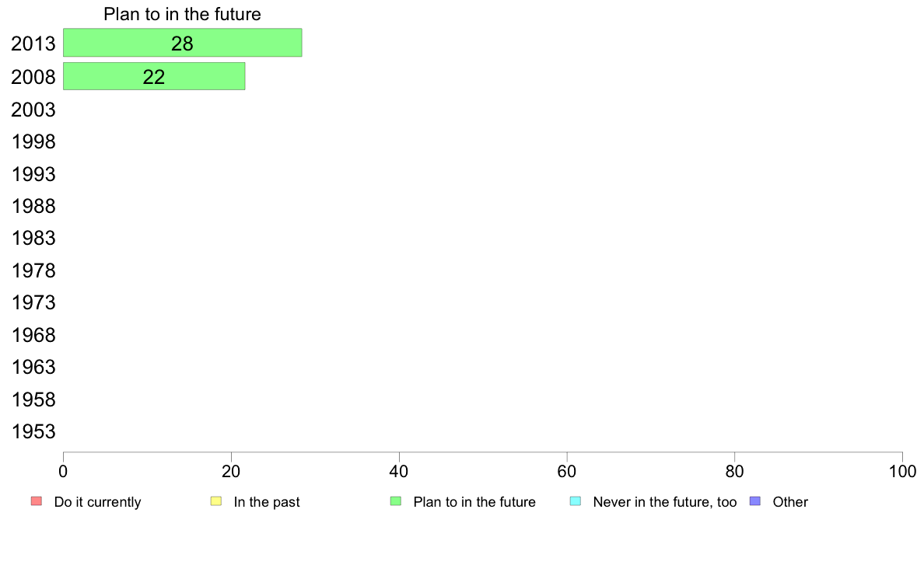
Task: Select the 2008 green bar labeled 22
Action: [x=154, y=77]
